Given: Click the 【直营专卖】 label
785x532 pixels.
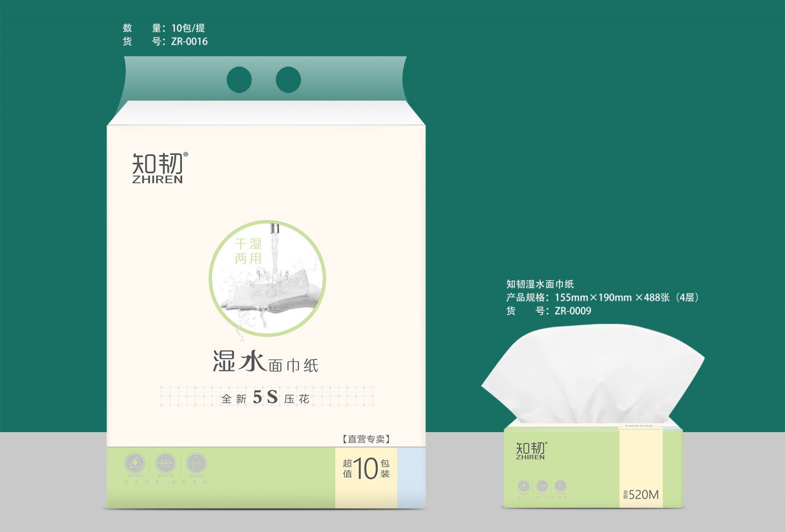Looking at the screenshot, I should pyautogui.click(x=366, y=439).
